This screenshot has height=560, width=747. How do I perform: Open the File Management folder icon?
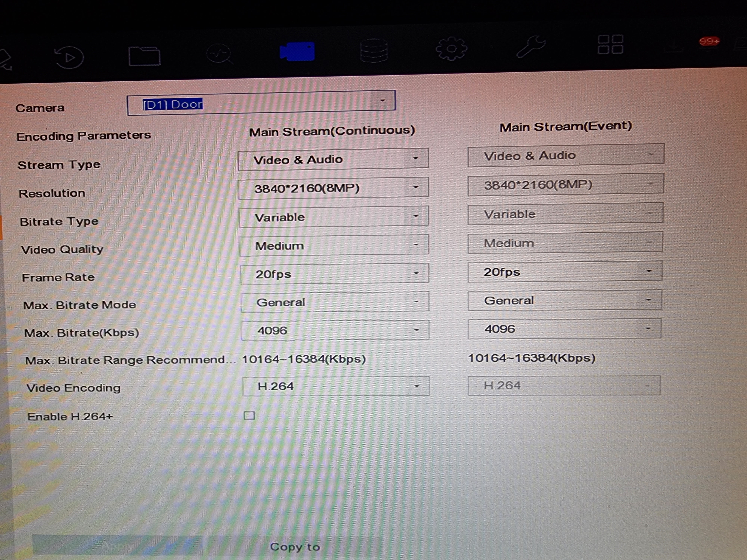144,56
